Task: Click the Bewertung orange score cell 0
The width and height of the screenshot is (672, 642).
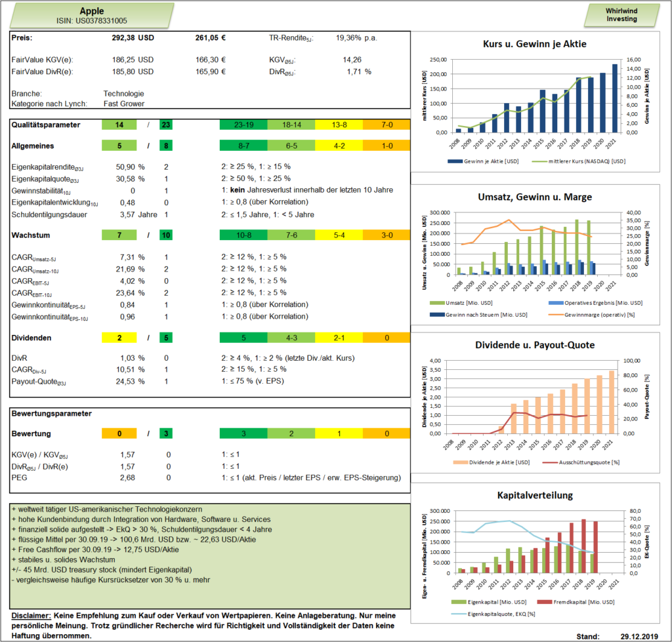Action: pos(119,433)
